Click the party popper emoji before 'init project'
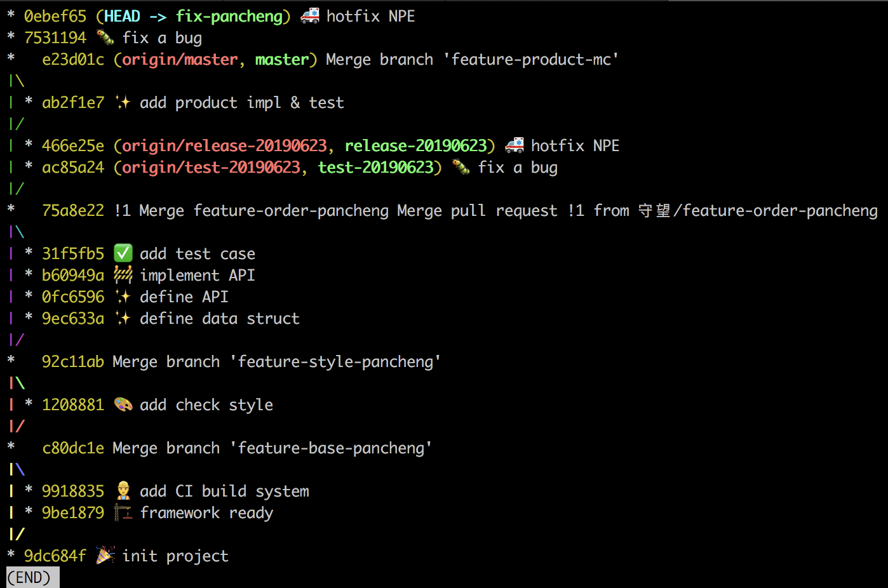The height and width of the screenshot is (588, 888). pyautogui.click(x=105, y=556)
